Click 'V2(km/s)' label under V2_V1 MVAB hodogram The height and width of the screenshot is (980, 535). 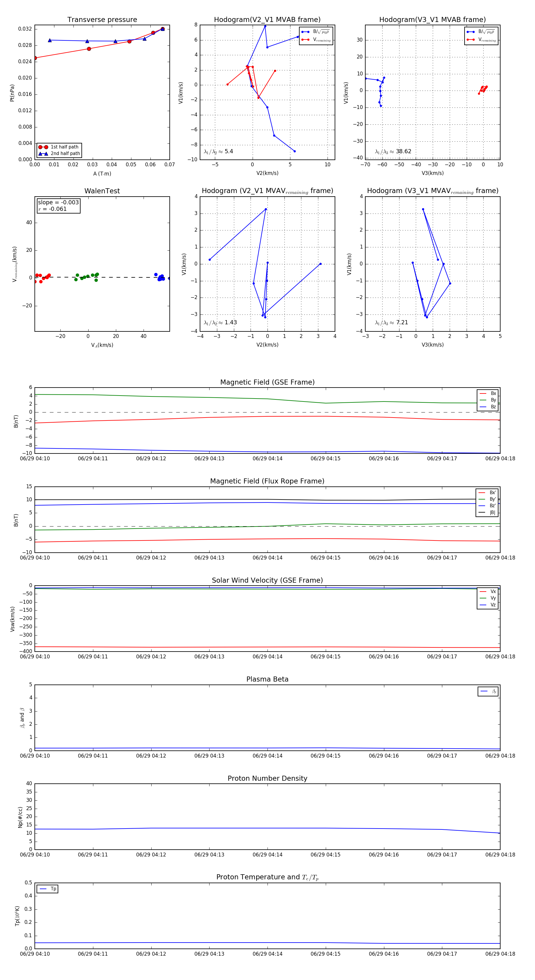tap(267, 173)
